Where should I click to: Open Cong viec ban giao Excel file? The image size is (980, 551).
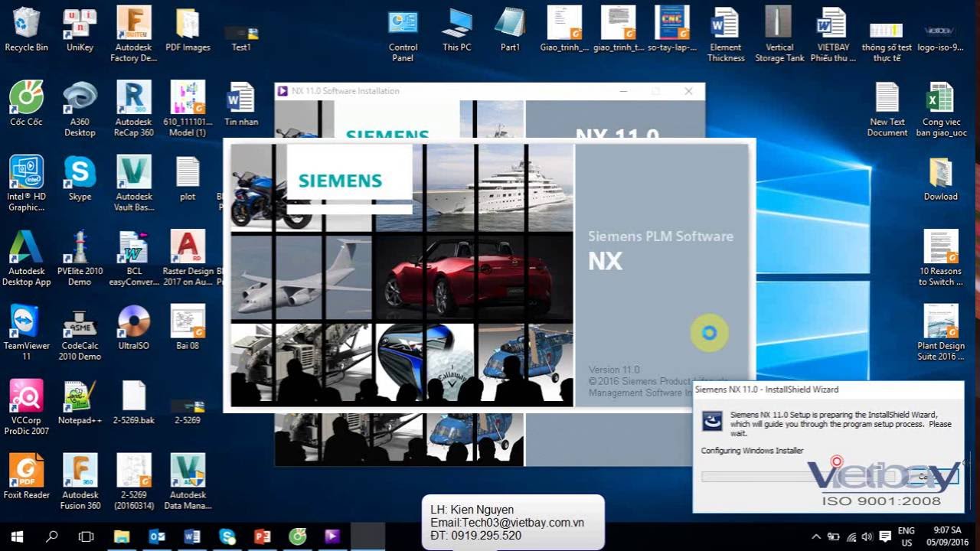940,109
